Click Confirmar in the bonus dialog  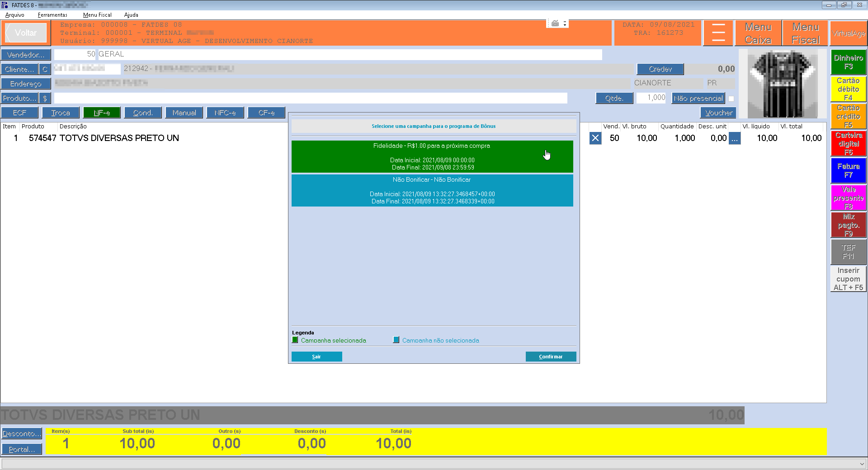click(x=551, y=357)
